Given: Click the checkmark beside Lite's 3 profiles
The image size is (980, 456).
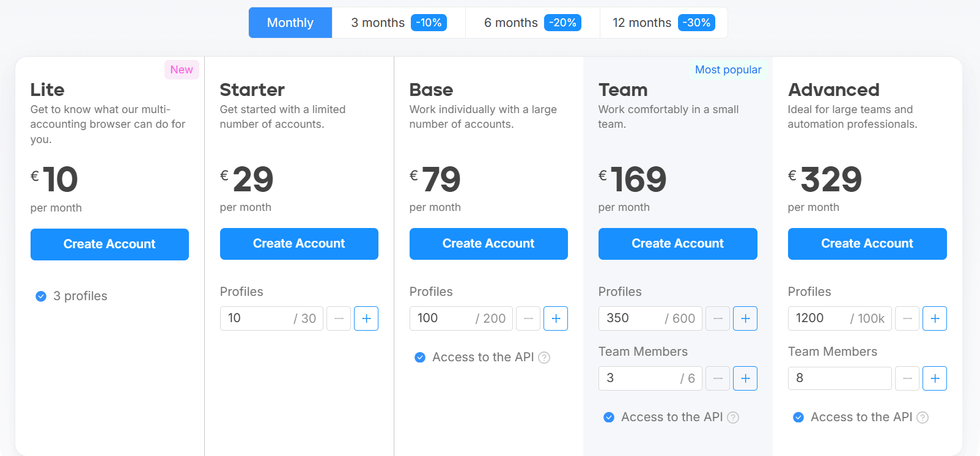Looking at the screenshot, I should (41, 296).
